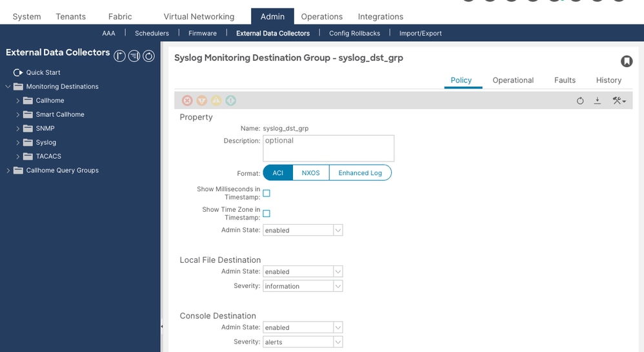Image resolution: width=644 pixels, height=352 pixels.
Task: Click the SNMP folder icon
Action: 28,129
